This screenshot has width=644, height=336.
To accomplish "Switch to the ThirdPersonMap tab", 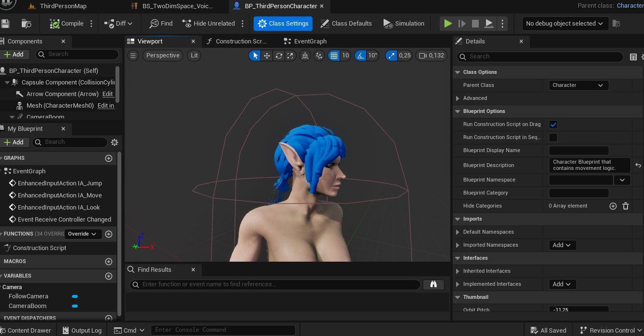I will (63, 6).
